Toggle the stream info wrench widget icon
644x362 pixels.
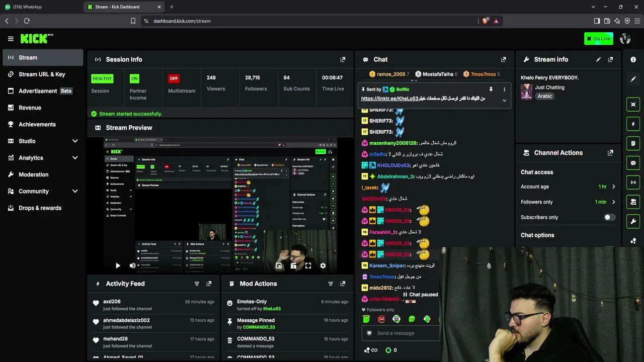[x=633, y=221]
